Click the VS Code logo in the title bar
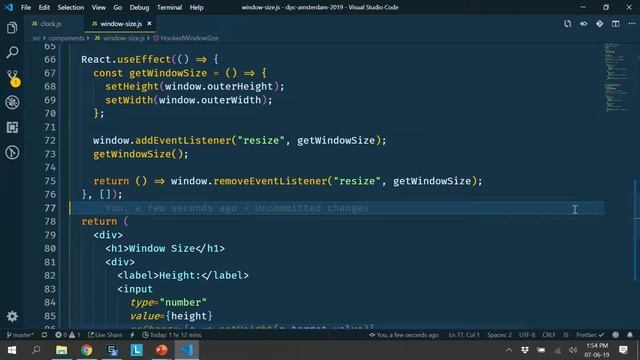640x360 pixels. [9, 7]
